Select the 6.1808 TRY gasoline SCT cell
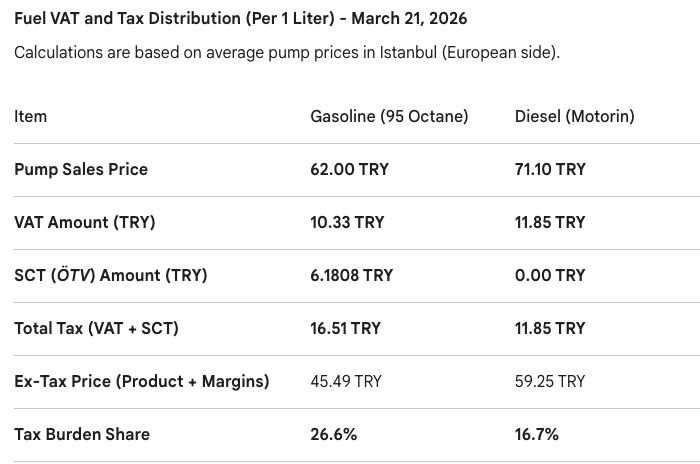700x464 pixels. point(352,275)
